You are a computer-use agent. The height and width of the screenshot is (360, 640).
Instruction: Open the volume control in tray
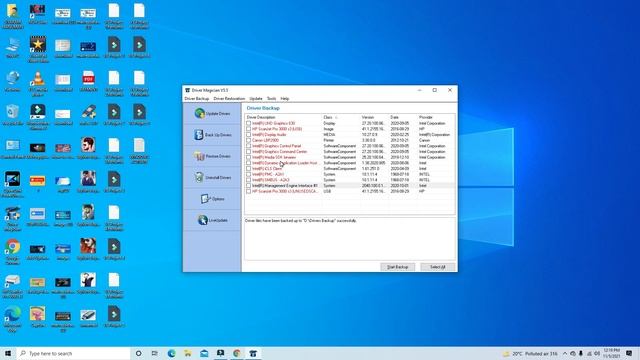597,353
